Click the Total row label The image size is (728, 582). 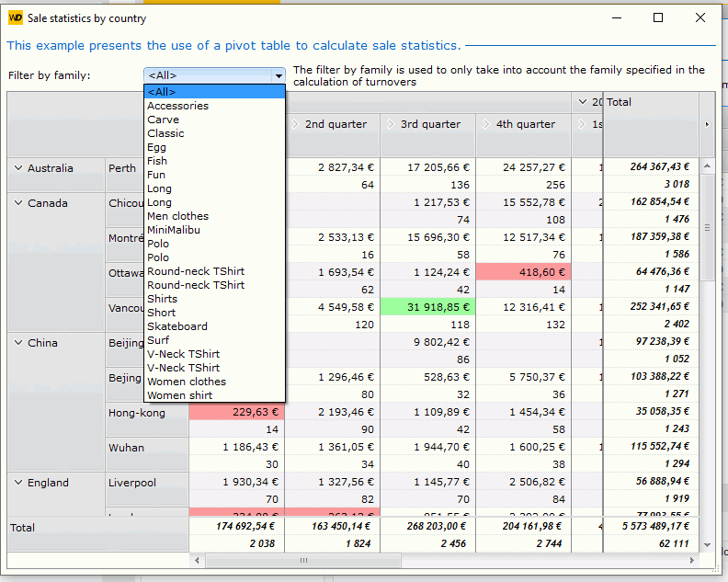tap(22, 528)
